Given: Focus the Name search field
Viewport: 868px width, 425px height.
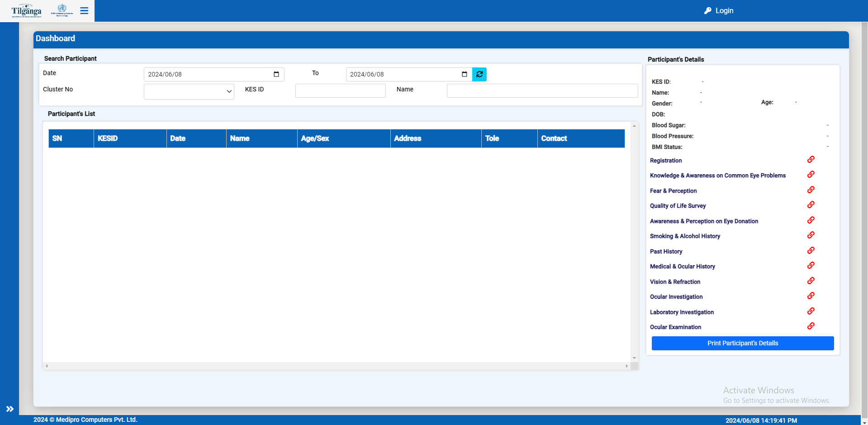Looking at the screenshot, I should point(542,91).
